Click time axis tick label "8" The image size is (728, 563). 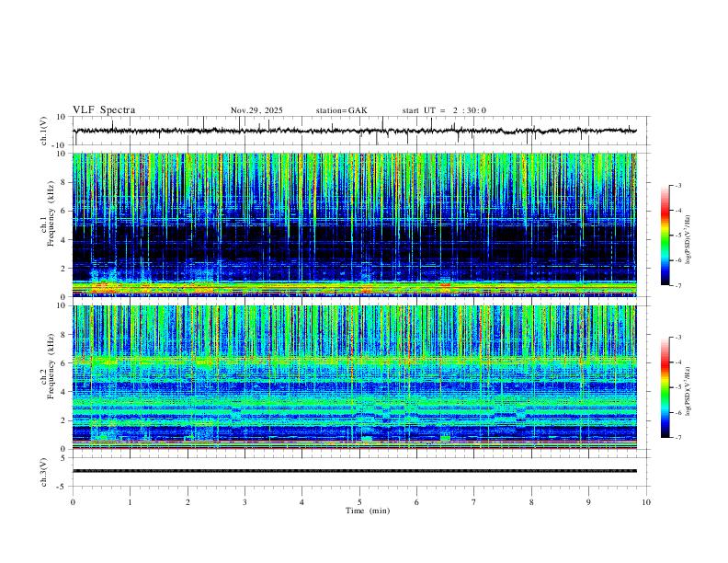531,502
